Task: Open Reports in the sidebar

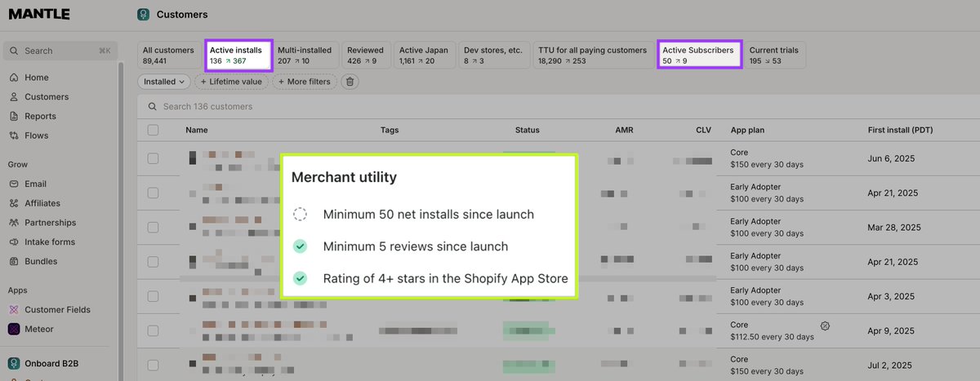Action: pos(40,117)
